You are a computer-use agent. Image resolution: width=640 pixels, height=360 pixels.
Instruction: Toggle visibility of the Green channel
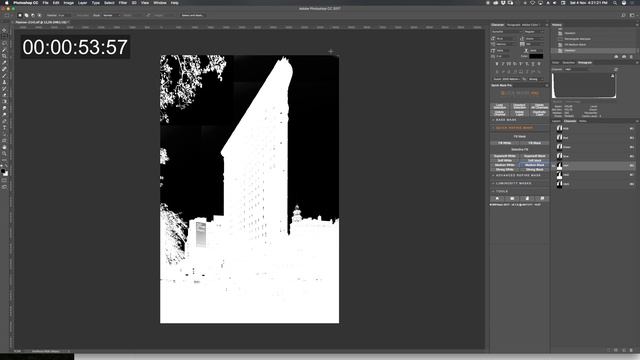(554, 147)
